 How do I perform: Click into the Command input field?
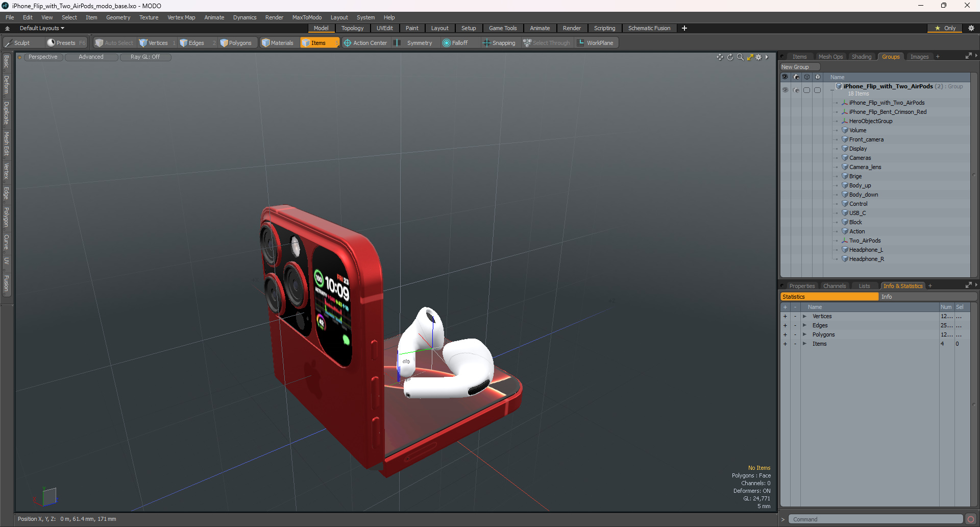tap(875, 519)
